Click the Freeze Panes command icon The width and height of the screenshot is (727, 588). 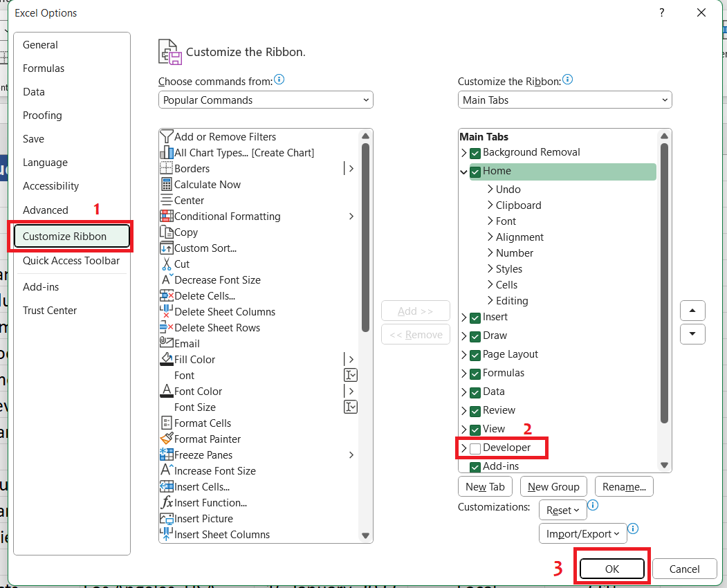(x=167, y=455)
